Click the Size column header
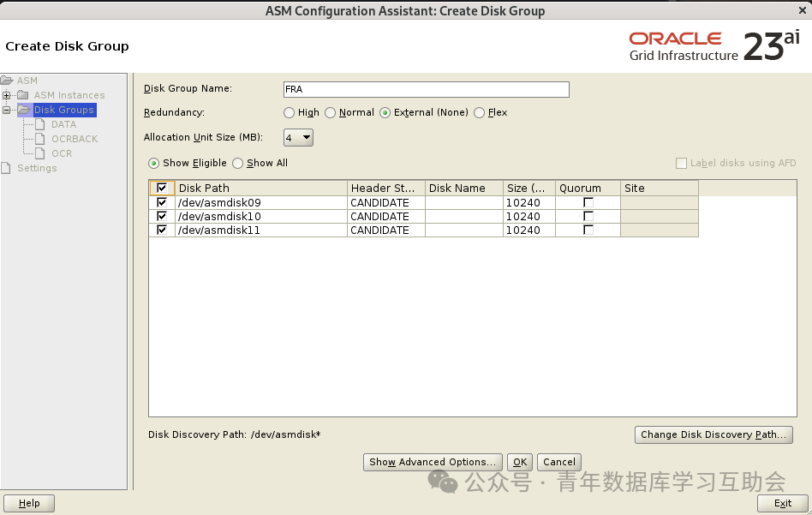Image resolution: width=812 pixels, height=515 pixels. [529, 188]
